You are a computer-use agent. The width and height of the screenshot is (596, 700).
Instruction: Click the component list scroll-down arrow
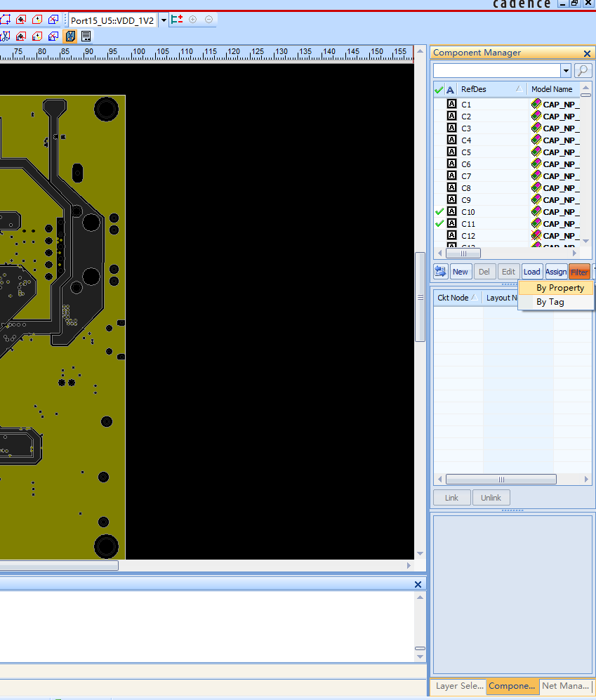point(585,241)
